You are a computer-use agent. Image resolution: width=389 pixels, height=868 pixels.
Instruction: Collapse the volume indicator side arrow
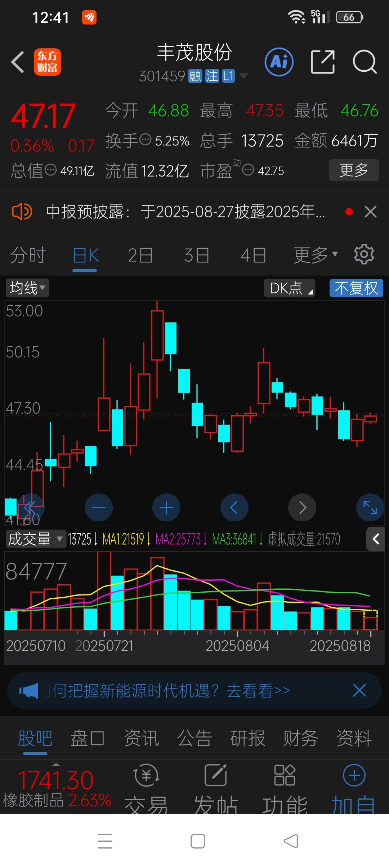376,539
